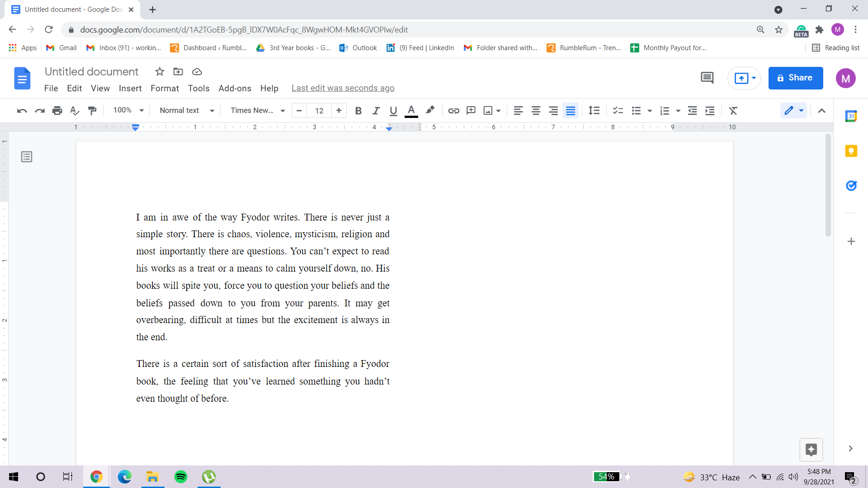Hide the menus with chevron
Viewport: 868px width, 488px height.
(821, 111)
